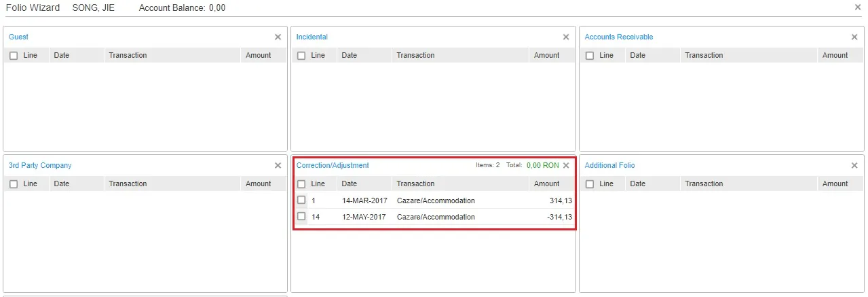Close the 3rd Party Company folio panel
The width and height of the screenshot is (868, 297).
click(x=278, y=166)
